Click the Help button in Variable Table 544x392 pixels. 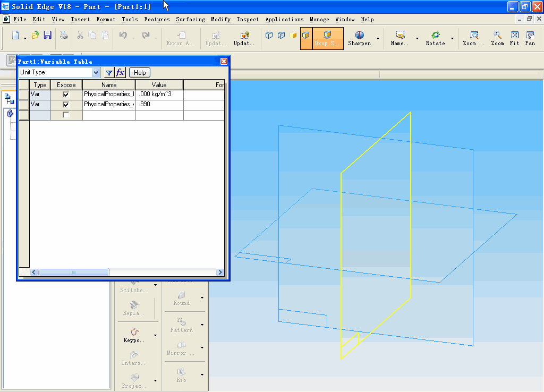pyautogui.click(x=140, y=72)
